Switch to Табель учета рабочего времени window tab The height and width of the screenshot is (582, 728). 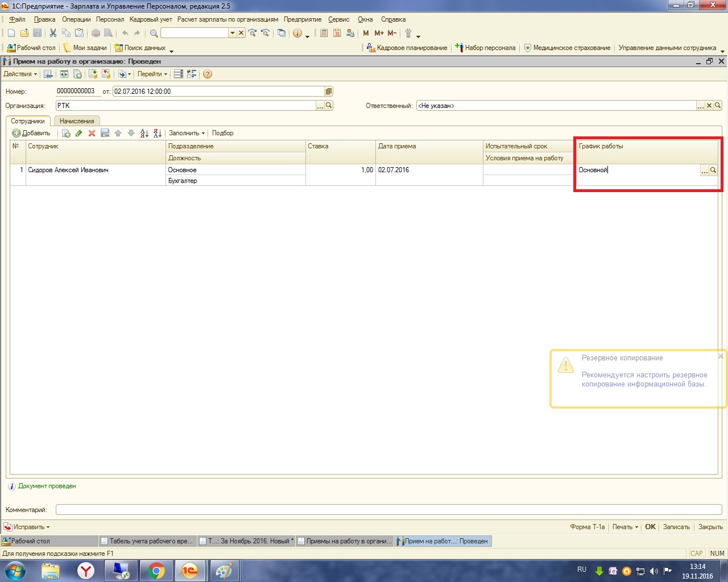click(148, 541)
